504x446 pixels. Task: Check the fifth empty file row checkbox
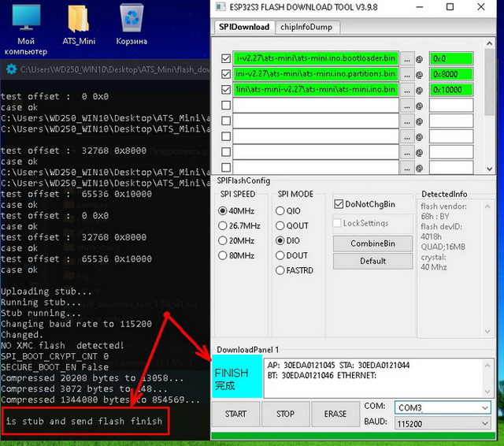[x=226, y=121]
